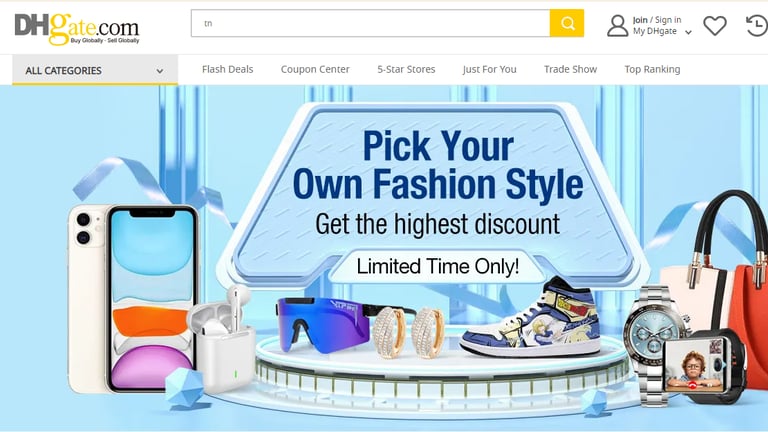Click the chevron beside ALL CATEGORIES

[x=160, y=71]
